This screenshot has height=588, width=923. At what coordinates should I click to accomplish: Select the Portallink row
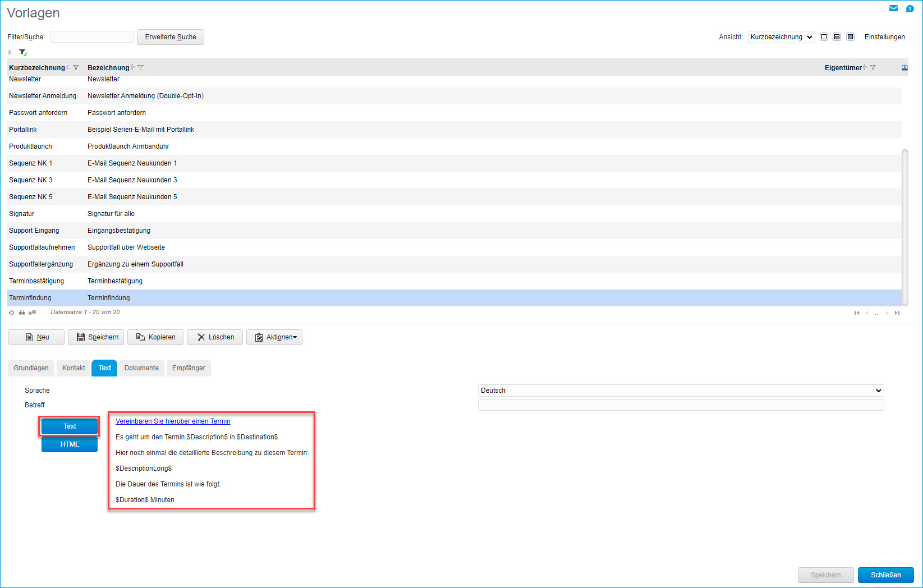tap(454, 130)
